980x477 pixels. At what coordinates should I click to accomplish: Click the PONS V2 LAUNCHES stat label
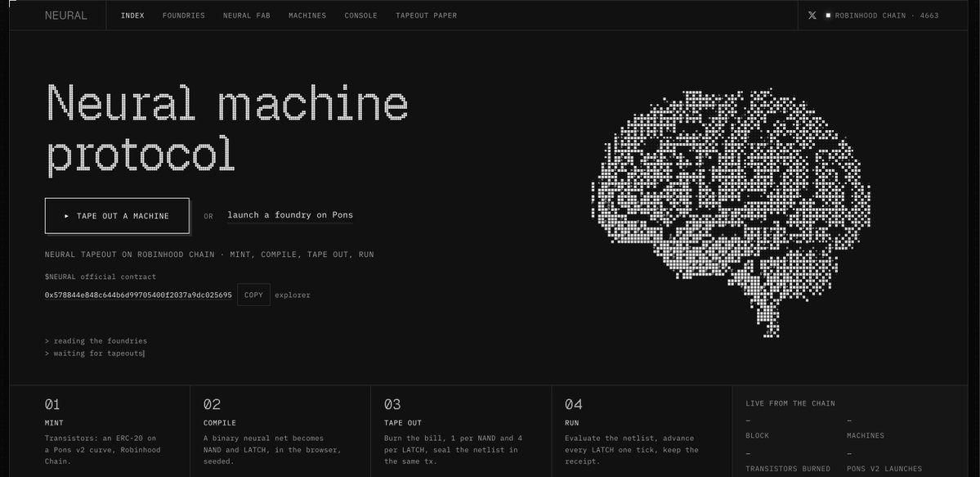tap(884, 469)
